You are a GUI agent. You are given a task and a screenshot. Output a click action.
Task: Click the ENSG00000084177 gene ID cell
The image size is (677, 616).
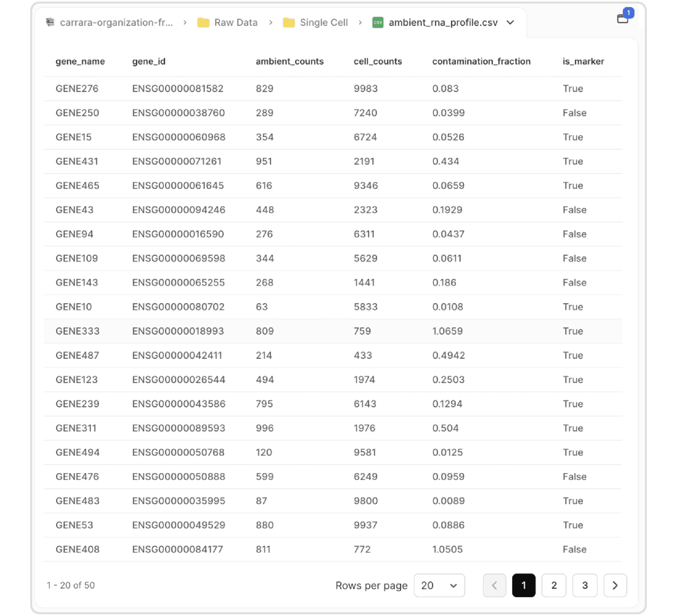pyautogui.click(x=177, y=549)
